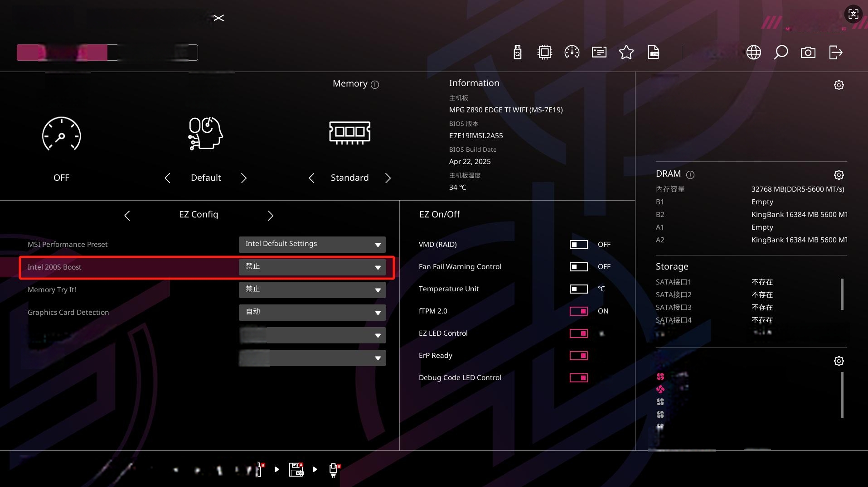Go to next page of EZ Config
Viewport: 868px width, 487px height.
pyautogui.click(x=271, y=216)
